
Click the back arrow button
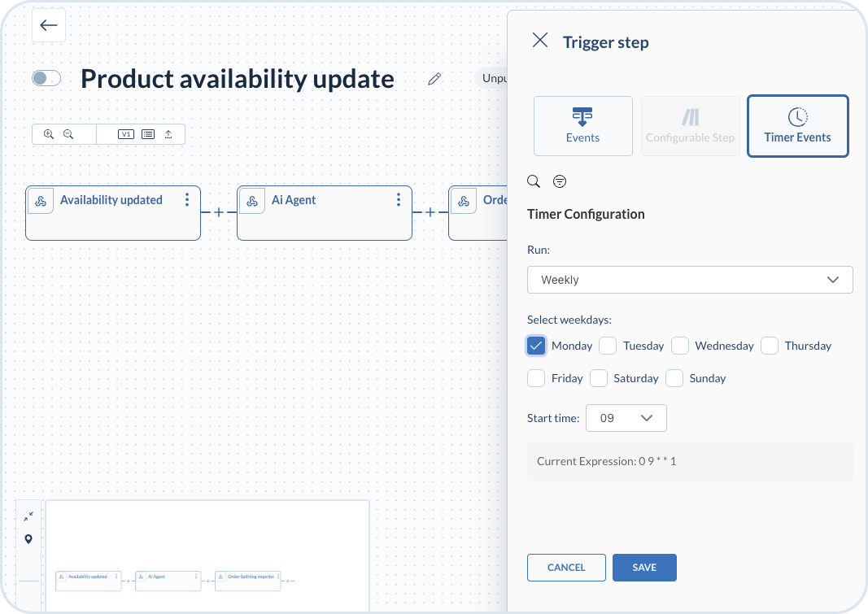pyautogui.click(x=49, y=25)
